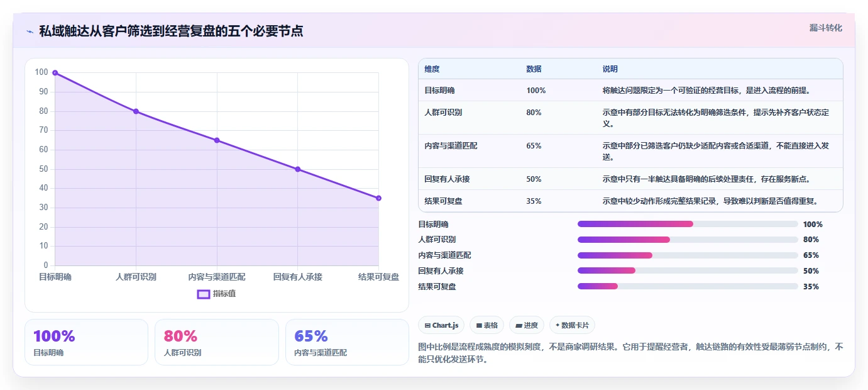Click the 漏斗转化 tag in header
This screenshot has width=868, height=390.
(x=825, y=28)
